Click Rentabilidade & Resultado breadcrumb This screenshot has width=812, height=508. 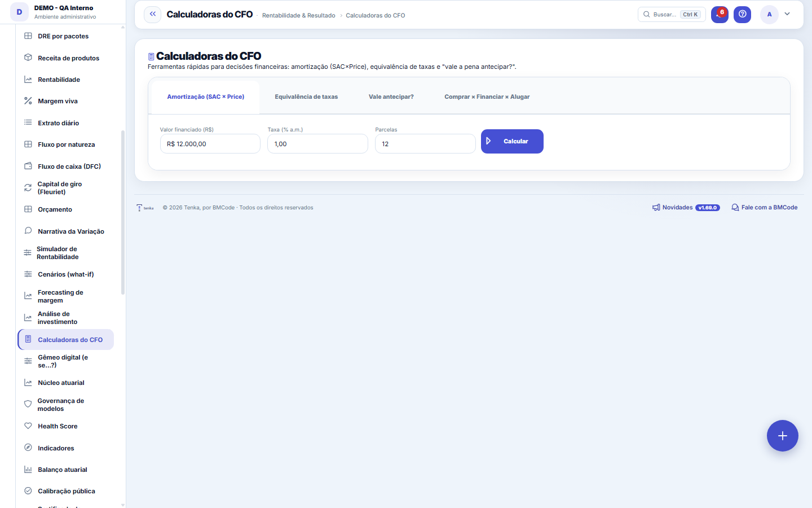coord(299,15)
